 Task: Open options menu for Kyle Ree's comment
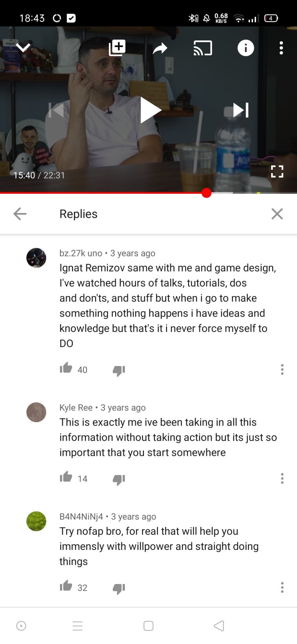click(x=282, y=478)
